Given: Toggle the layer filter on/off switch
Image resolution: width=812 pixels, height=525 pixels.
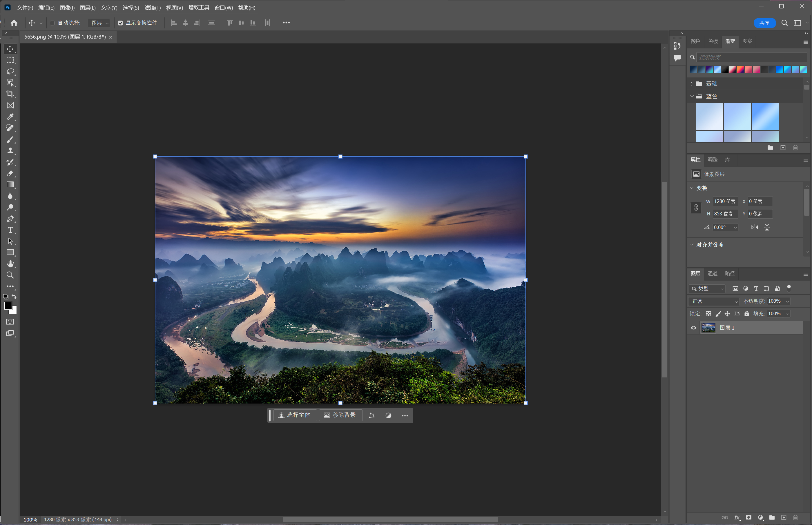Looking at the screenshot, I should pyautogui.click(x=789, y=288).
